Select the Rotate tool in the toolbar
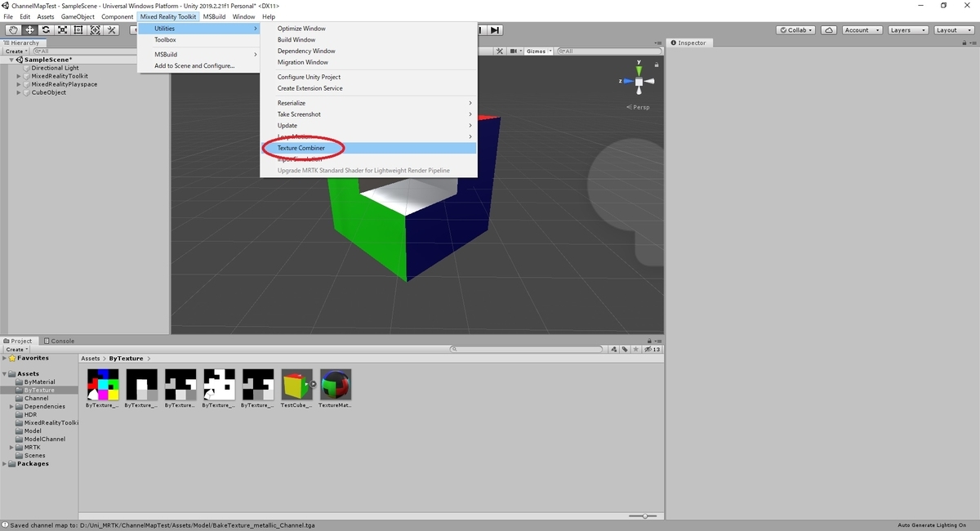This screenshot has height=531, width=980. tap(46, 30)
